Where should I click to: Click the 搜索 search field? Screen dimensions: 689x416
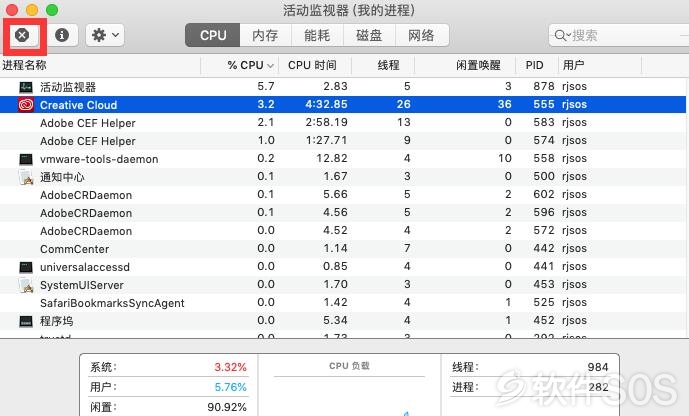(x=619, y=35)
